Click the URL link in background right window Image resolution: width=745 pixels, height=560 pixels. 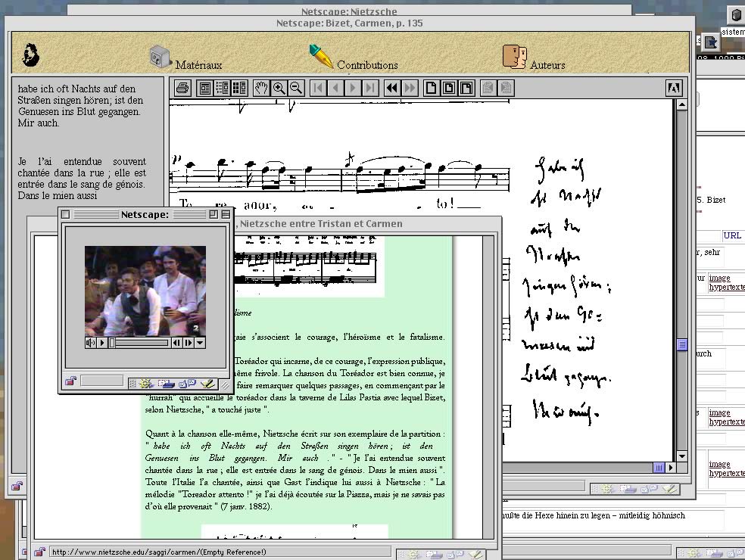tap(731, 235)
